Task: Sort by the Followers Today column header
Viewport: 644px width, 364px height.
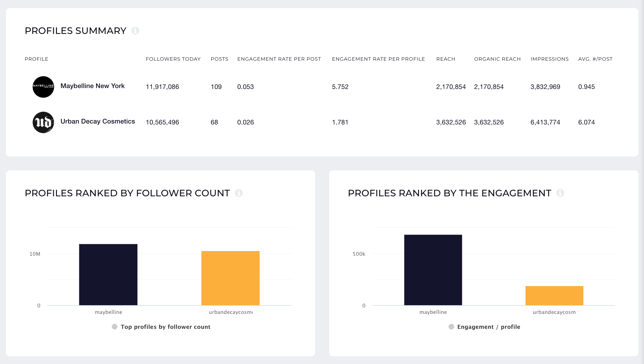Action: click(173, 59)
